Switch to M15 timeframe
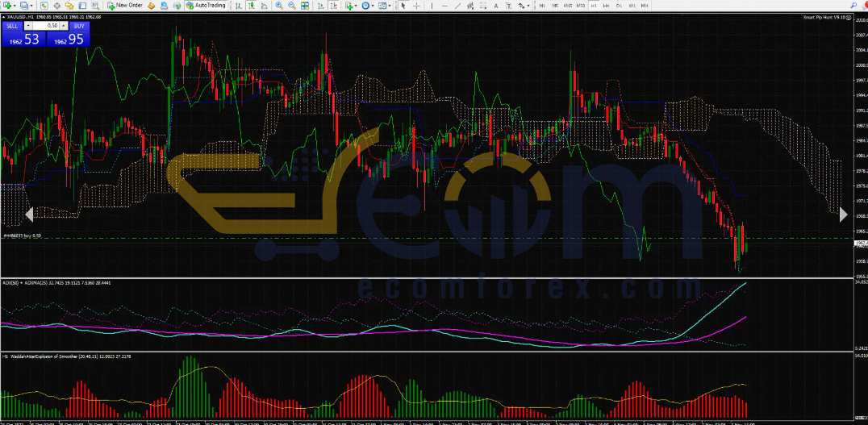Screen dimensions: 868x425 (567, 6)
